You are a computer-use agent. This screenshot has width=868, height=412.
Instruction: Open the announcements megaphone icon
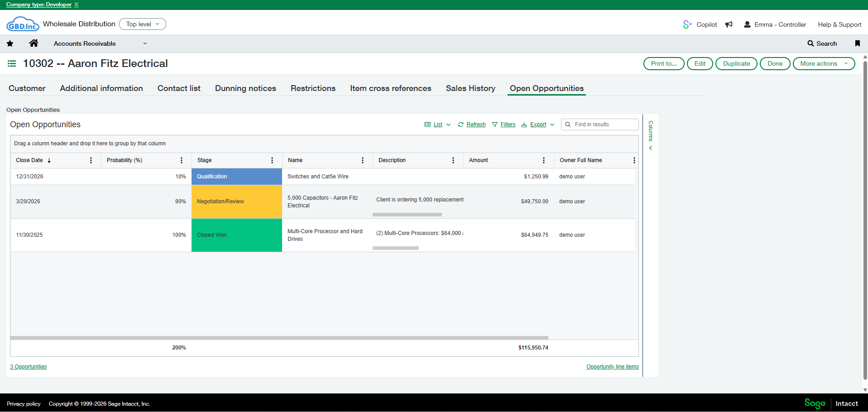729,24
